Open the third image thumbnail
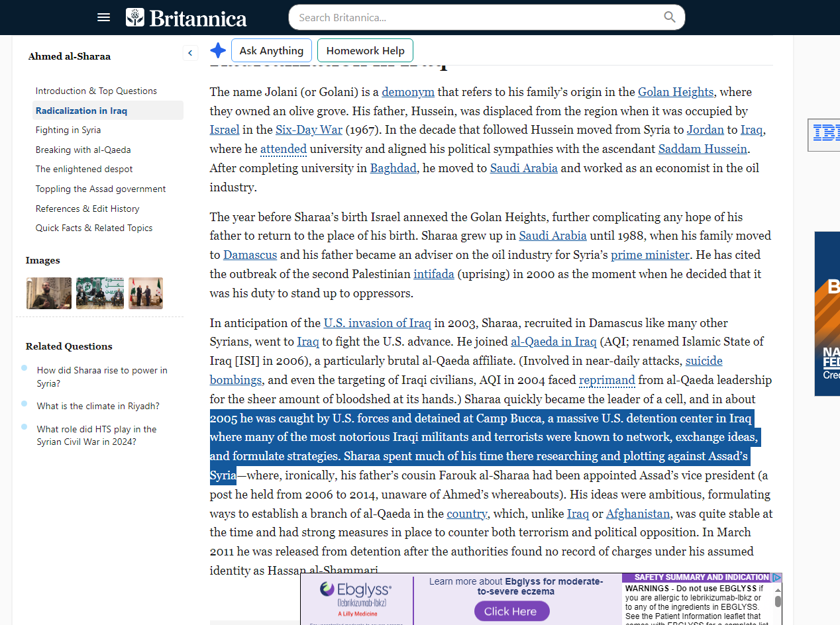The height and width of the screenshot is (625, 840). coord(146,293)
